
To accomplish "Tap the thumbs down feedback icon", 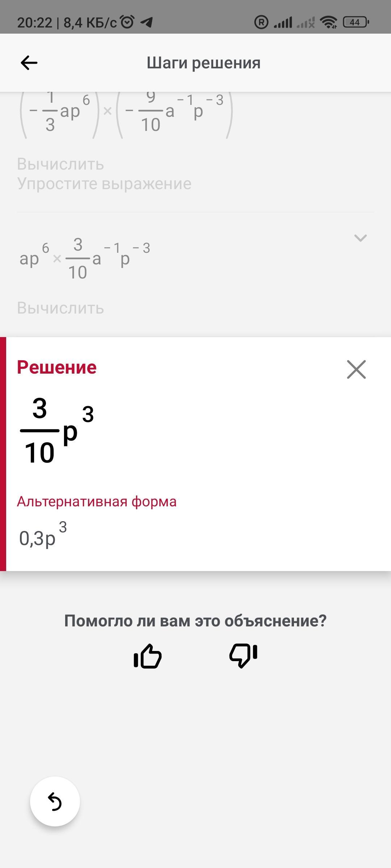I will 243,656.
